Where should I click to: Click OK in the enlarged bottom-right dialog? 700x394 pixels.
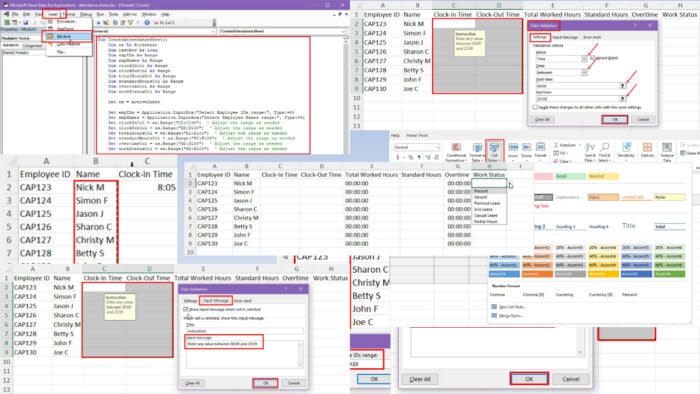(x=529, y=379)
